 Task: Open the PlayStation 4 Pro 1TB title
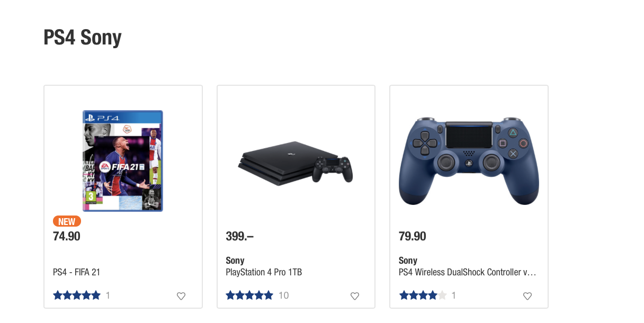click(x=264, y=272)
